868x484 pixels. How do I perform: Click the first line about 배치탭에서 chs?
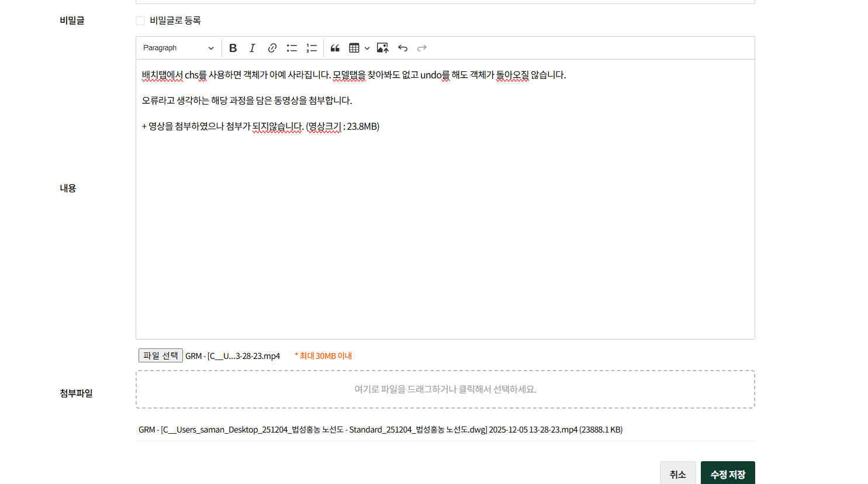coord(354,75)
